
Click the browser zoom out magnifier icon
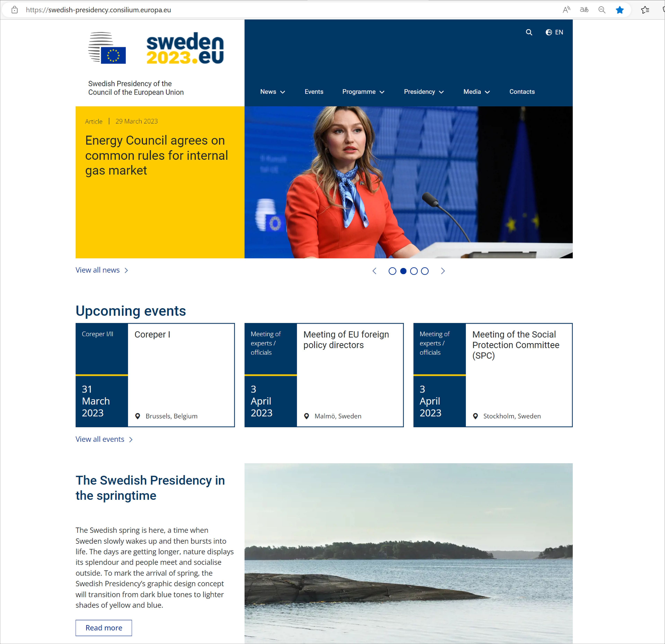[602, 10]
